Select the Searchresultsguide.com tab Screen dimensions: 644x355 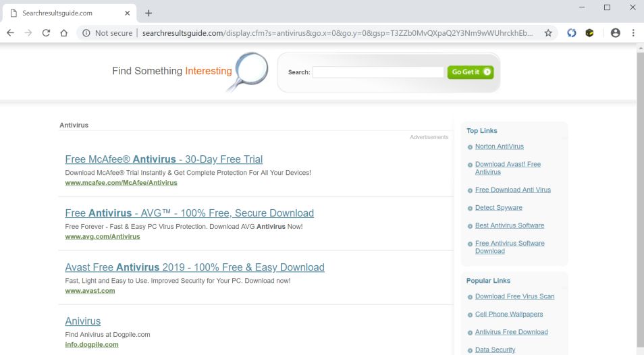[70, 13]
